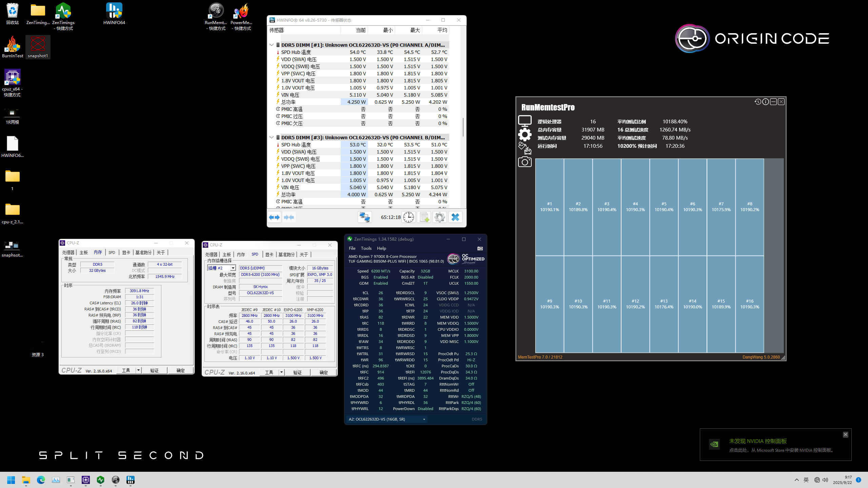Click the info icon in RunMemtestPro titlebar
868x488 pixels.
click(765, 102)
